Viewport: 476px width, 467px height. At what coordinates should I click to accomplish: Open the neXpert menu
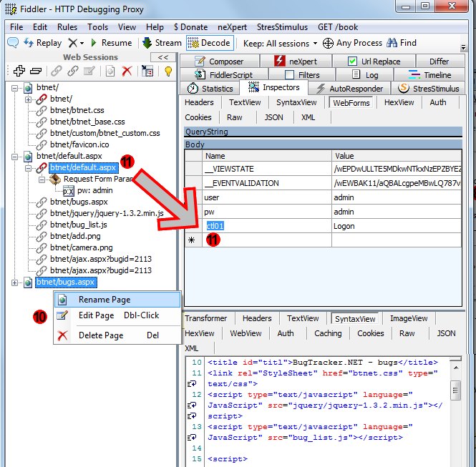232,27
